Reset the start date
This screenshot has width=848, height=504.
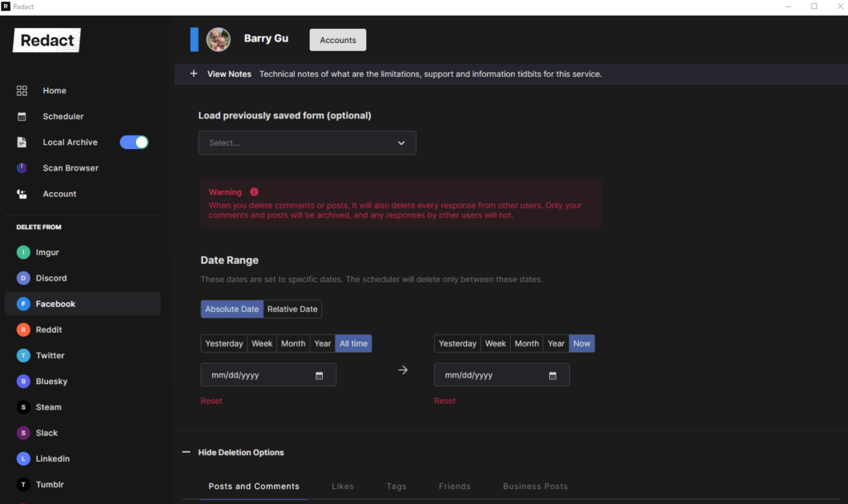point(211,401)
